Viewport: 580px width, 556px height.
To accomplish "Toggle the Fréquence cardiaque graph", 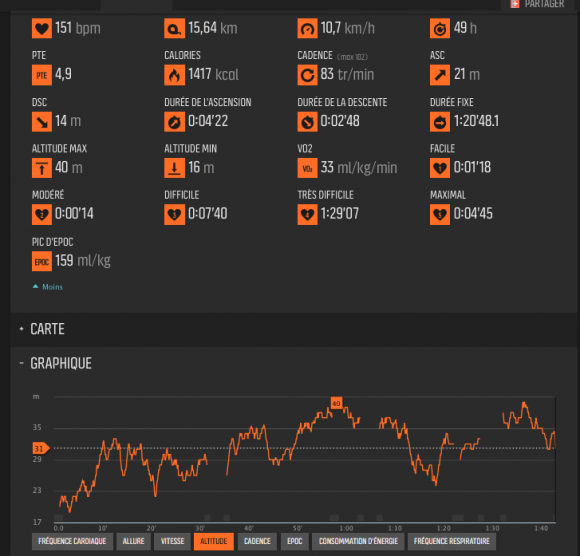I will click(x=72, y=542).
